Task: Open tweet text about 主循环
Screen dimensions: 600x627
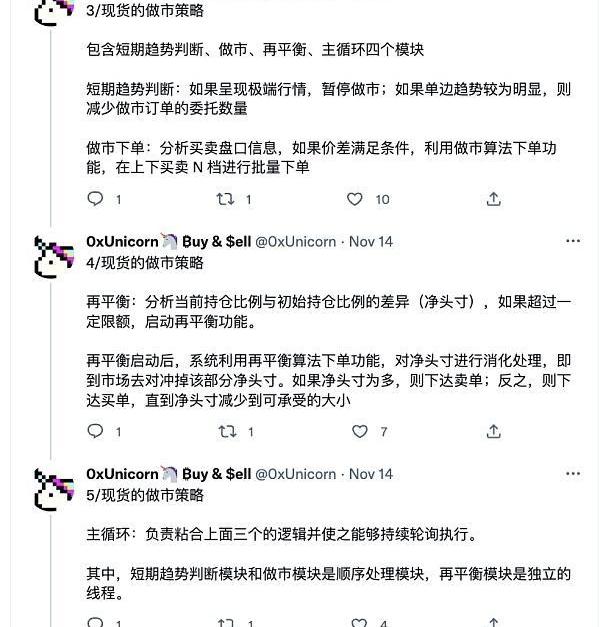Action: (x=282, y=534)
